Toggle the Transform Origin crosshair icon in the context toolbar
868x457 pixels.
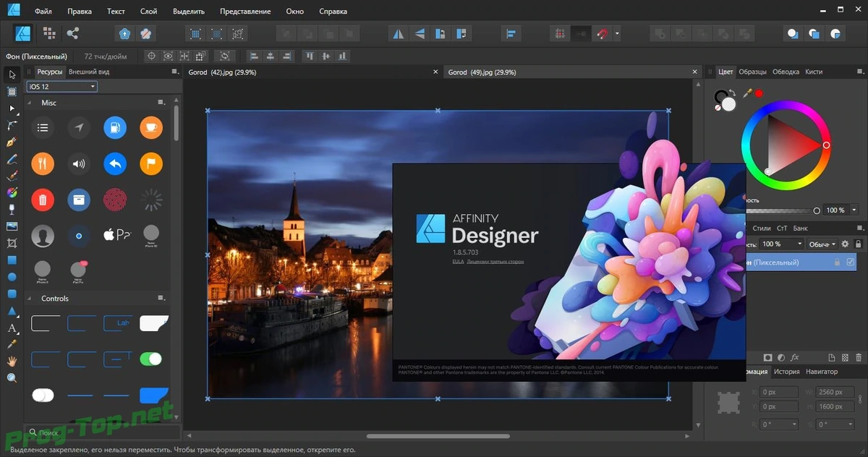click(151, 56)
